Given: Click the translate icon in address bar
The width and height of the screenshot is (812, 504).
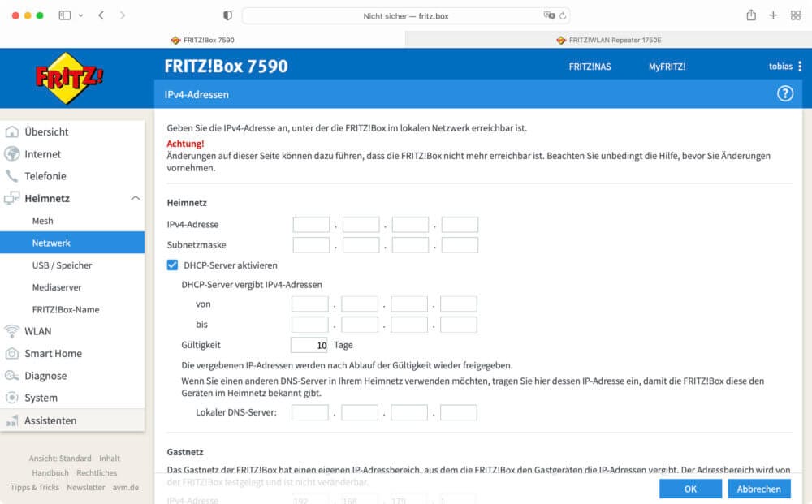Looking at the screenshot, I should [549, 15].
